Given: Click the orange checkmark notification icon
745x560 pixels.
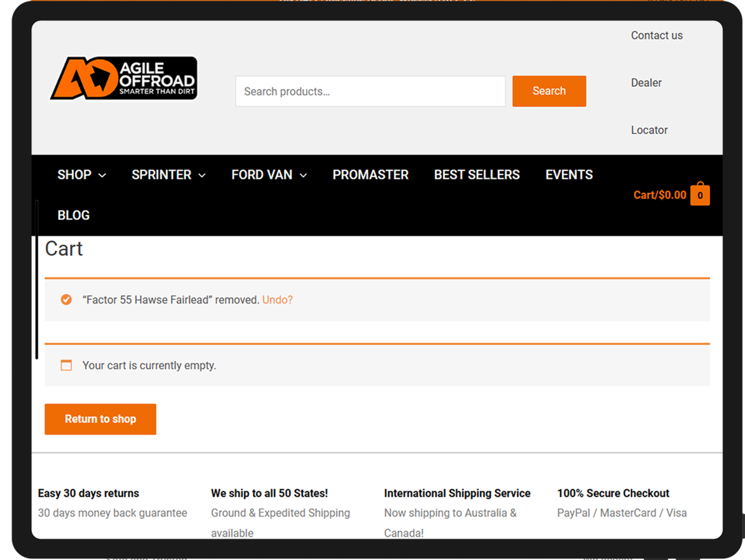Looking at the screenshot, I should [x=66, y=300].
